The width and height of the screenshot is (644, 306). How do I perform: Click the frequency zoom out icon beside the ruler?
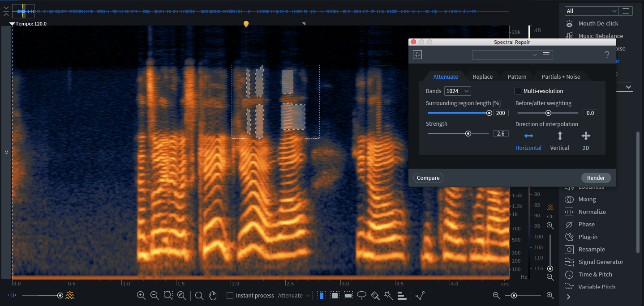[x=550, y=277]
